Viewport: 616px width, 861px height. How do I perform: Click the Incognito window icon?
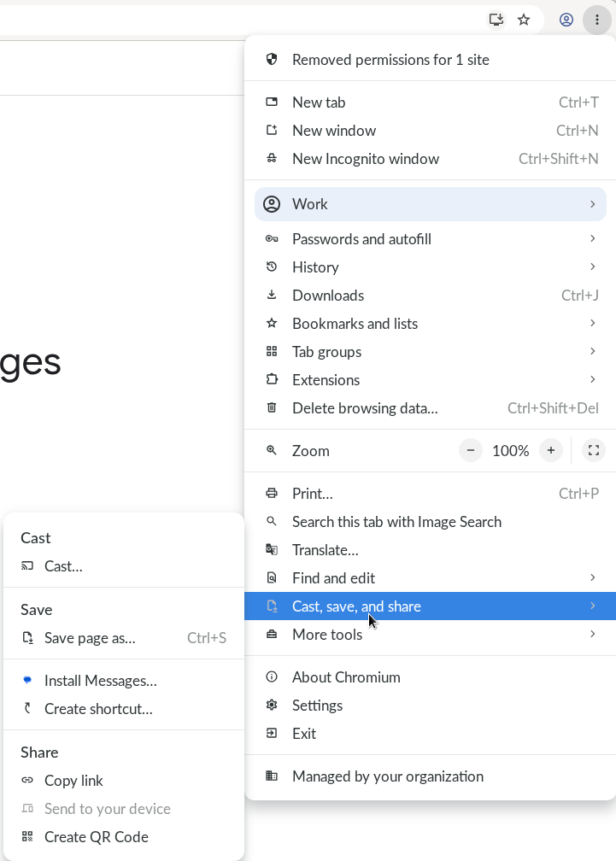point(272,159)
